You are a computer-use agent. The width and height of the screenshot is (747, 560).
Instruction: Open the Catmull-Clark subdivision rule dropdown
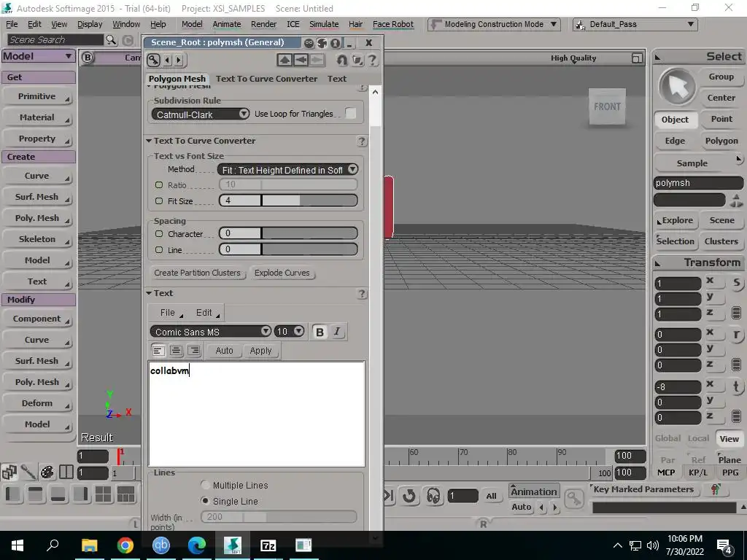tap(200, 114)
